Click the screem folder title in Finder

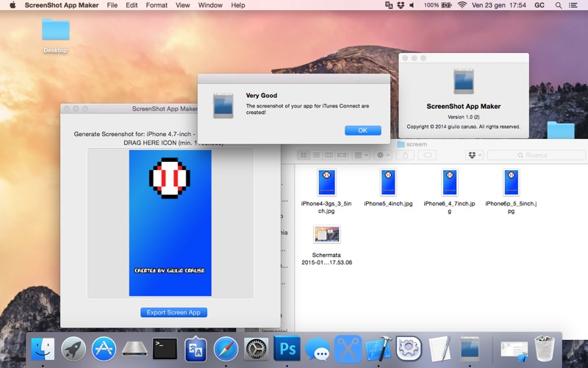tap(412, 144)
